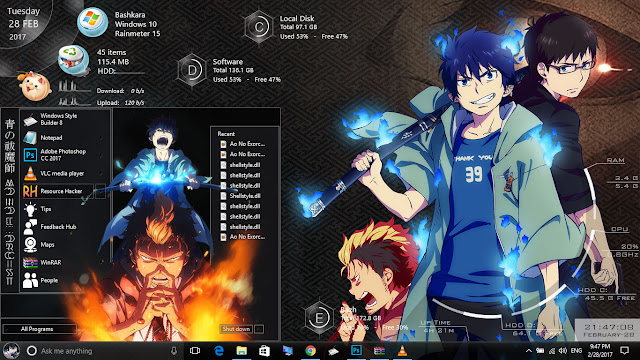
Task: Launch VLC media player from Start list
Action: tap(63, 173)
